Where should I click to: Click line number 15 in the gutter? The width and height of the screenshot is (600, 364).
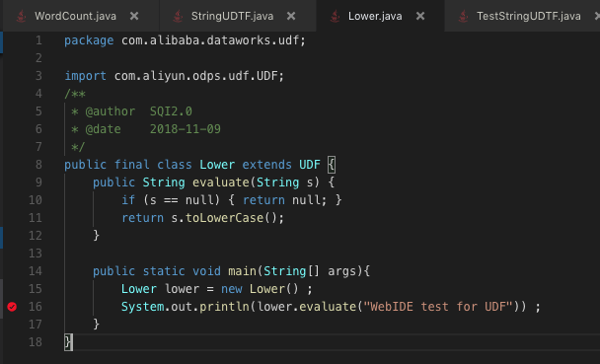[36, 289]
